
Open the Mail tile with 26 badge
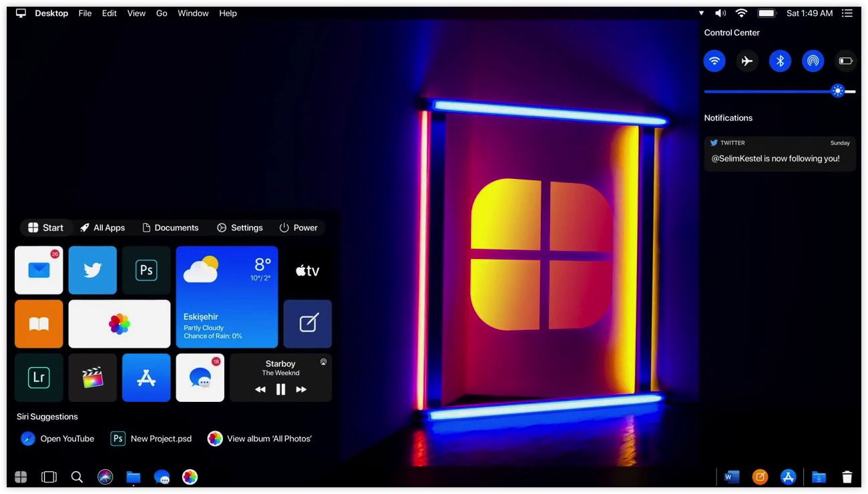click(x=39, y=270)
